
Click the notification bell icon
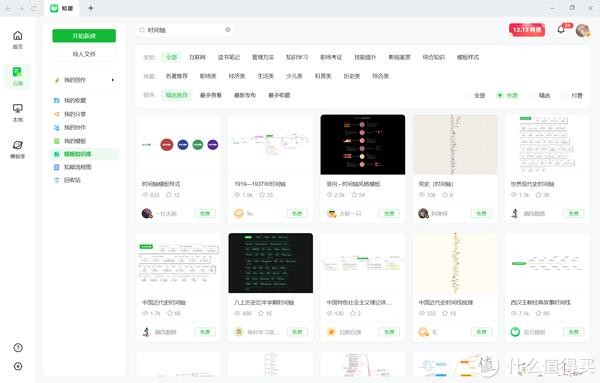(x=561, y=29)
